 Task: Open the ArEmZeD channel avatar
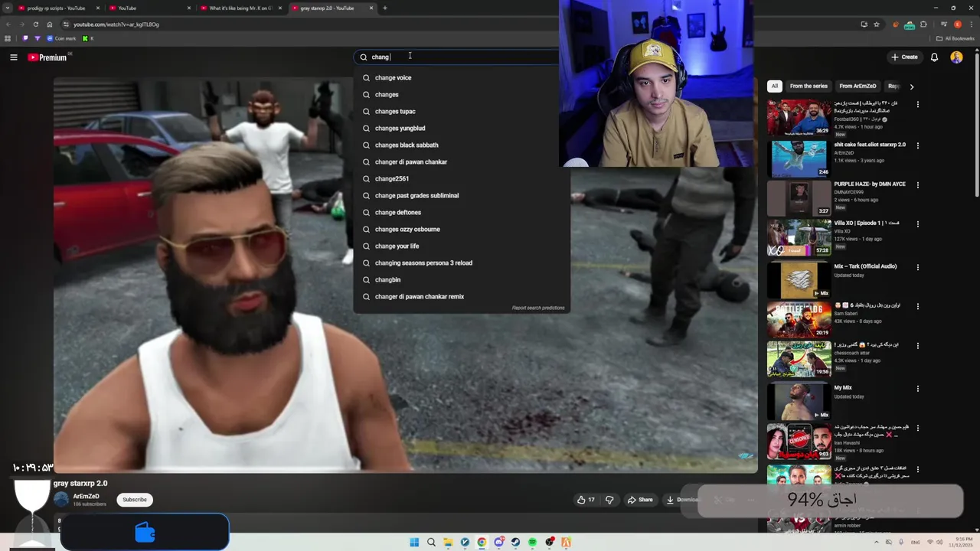click(61, 500)
